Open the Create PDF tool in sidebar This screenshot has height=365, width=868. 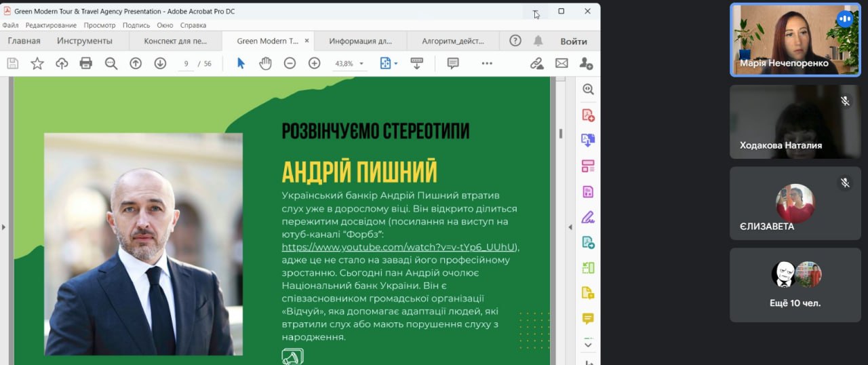tap(588, 115)
